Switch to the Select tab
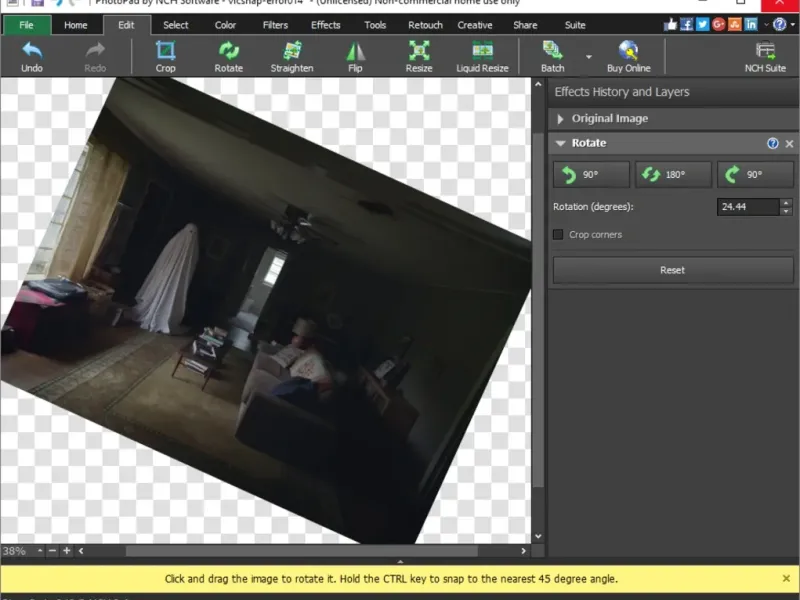 pyautogui.click(x=176, y=25)
